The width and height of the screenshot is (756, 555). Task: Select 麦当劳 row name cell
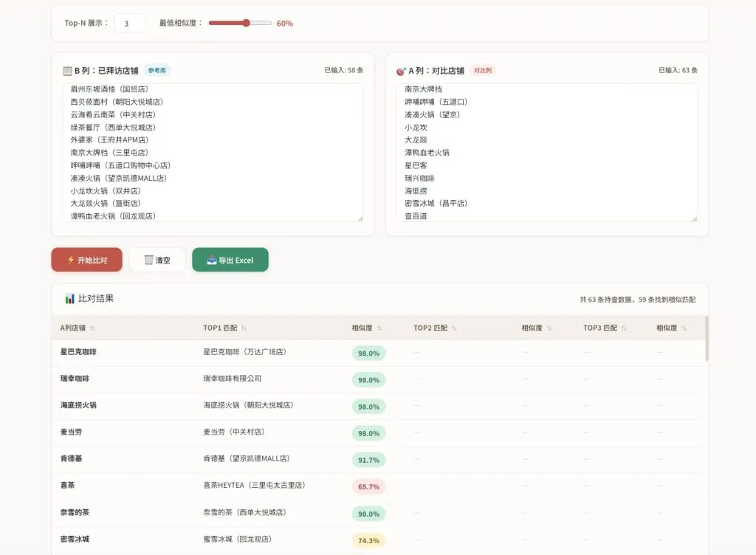coord(71,432)
